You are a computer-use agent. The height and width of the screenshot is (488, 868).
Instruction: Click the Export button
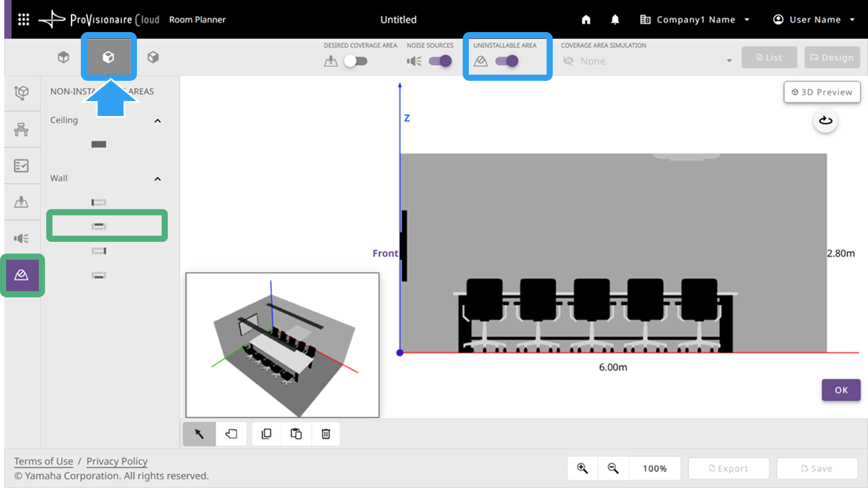[x=729, y=468]
